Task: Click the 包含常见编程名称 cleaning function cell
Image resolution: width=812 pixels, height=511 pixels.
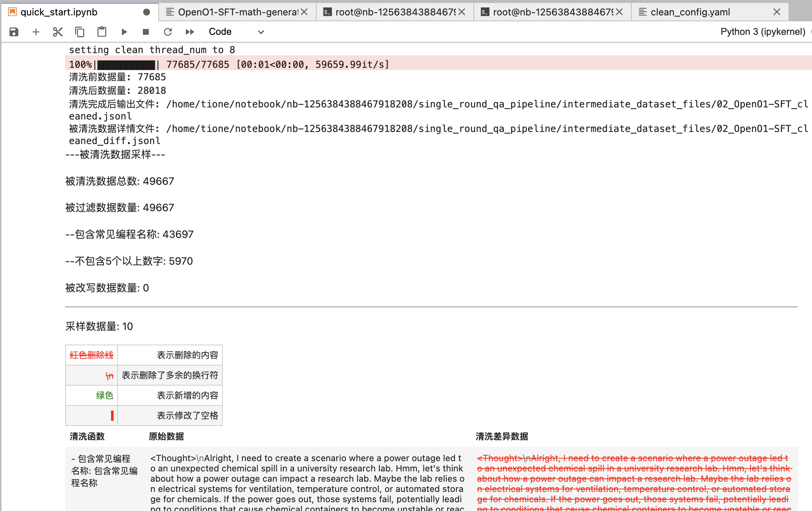Action: point(105,471)
